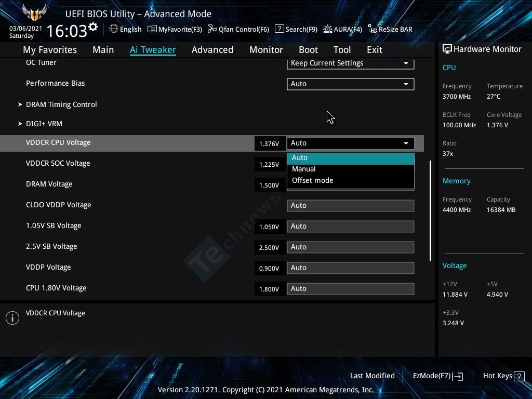Click the info icon beside description
Image resolution: width=532 pixels, height=399 pixels.
click(x=12, y=318)
